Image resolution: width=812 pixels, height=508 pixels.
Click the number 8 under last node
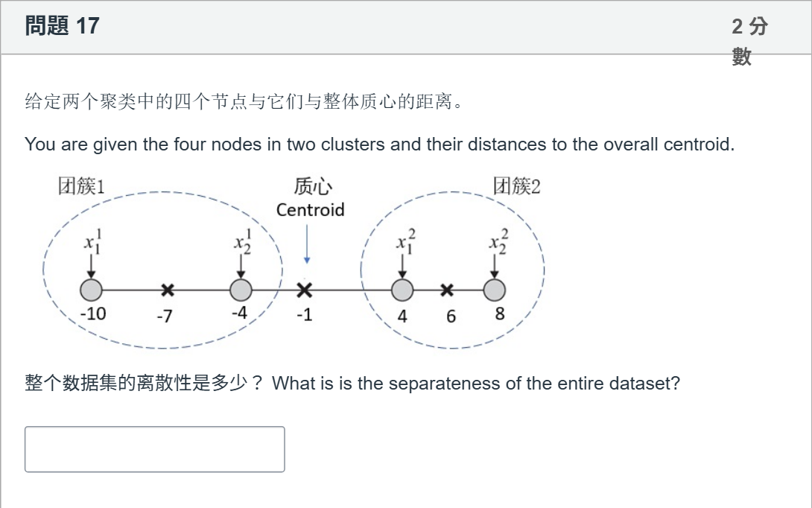coord(500,314)
